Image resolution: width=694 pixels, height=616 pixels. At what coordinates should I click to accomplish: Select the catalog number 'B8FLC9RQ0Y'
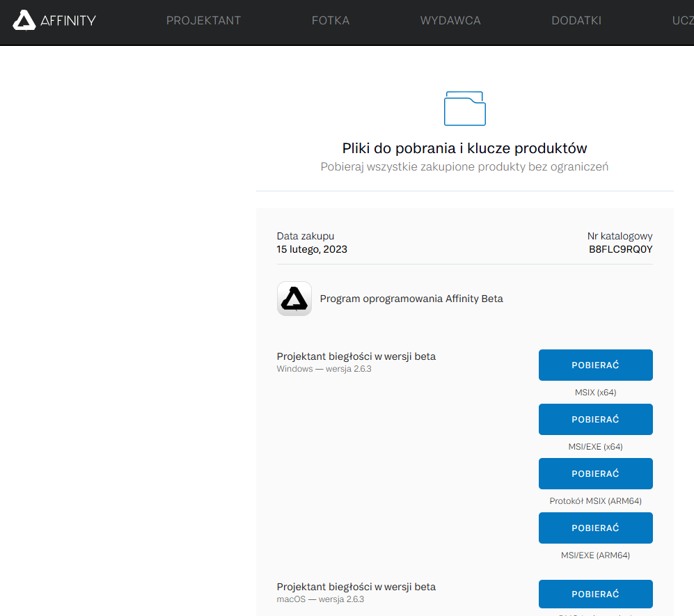620,250
